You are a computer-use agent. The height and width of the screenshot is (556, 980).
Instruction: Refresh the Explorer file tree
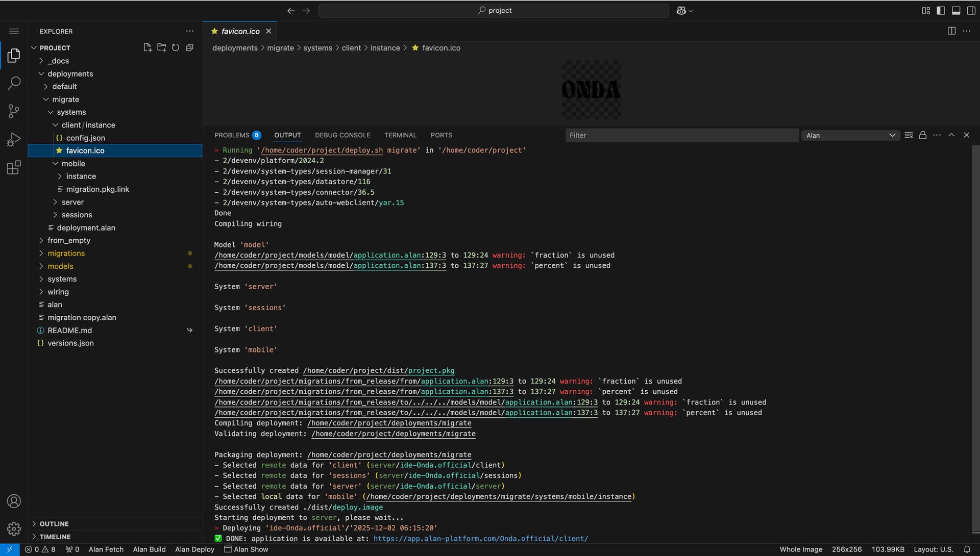[176, 47]
